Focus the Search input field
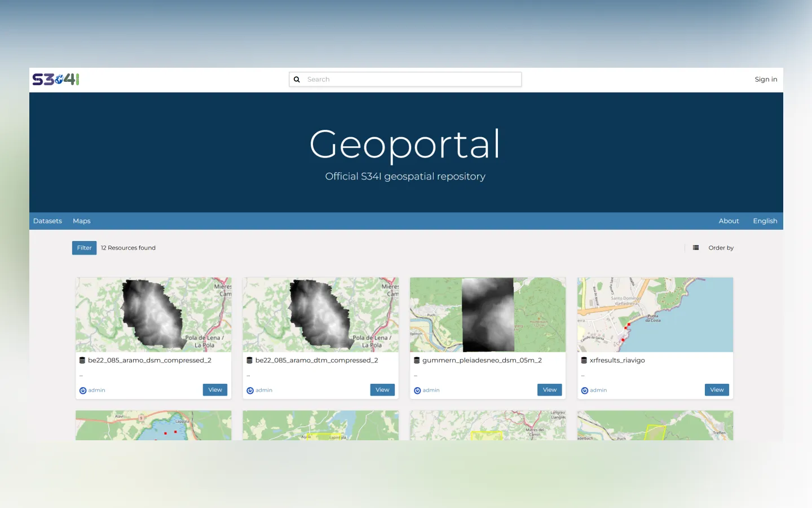The height and width of the screenshot is (508, 812). point(405,80)
